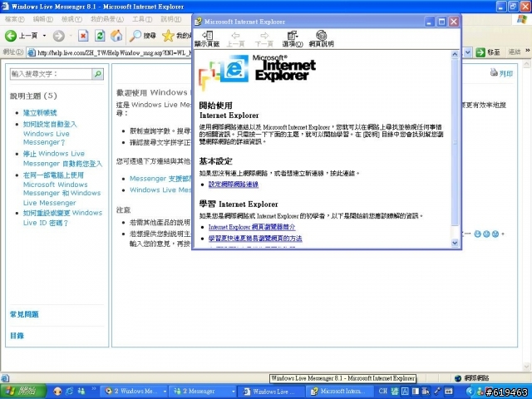Open the 說明(H) Help menu
The width and height of the screenshot is (532, 399).
click(171, 19)
